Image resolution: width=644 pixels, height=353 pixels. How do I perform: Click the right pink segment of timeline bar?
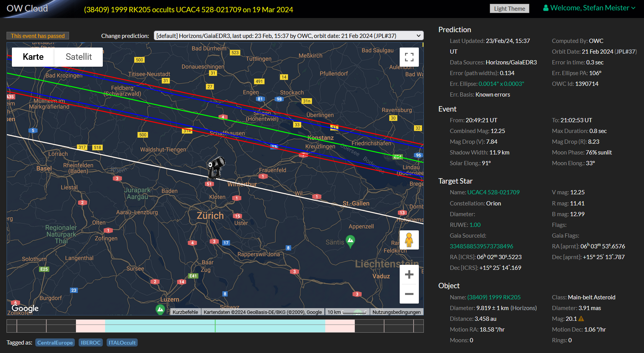(340, 326)
